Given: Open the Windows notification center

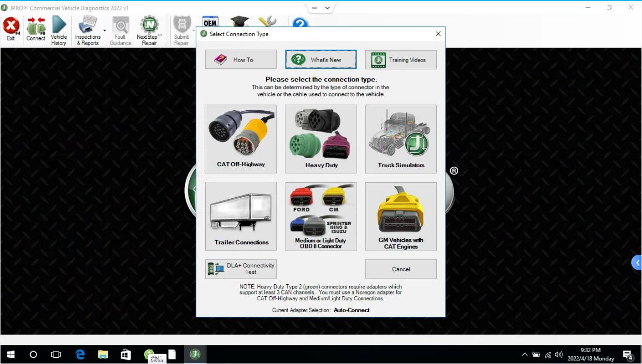Looking at the screenshot, I should coord(628,355).
